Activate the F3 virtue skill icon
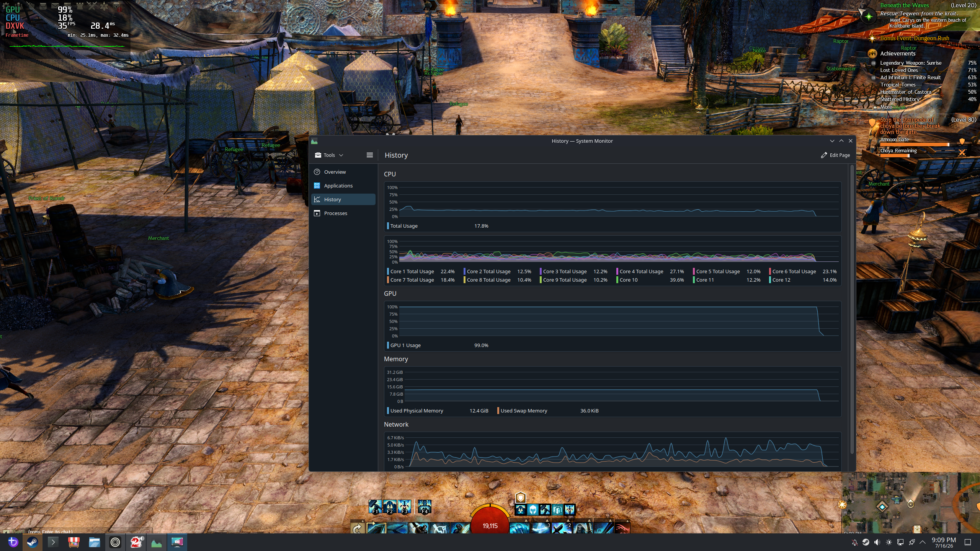This screenshot has height=551, width=980. tap(404, 507)
